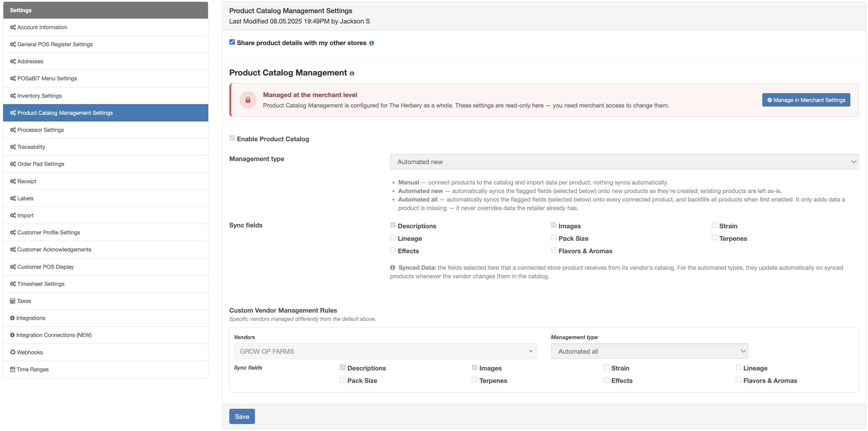
Task: Open Customer Profile Settings
Action: (105, 232)
